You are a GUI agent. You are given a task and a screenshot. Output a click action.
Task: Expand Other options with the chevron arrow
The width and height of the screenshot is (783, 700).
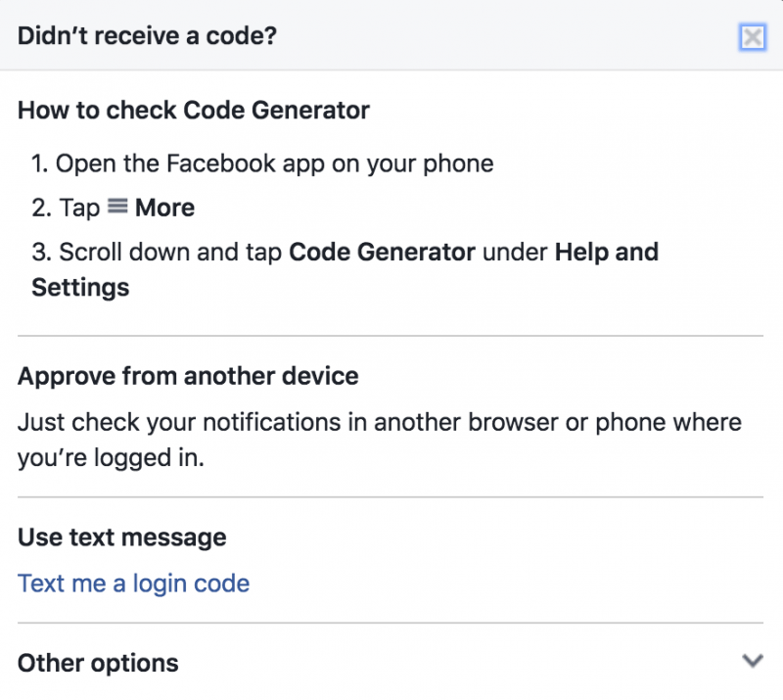tap(753, 661)
